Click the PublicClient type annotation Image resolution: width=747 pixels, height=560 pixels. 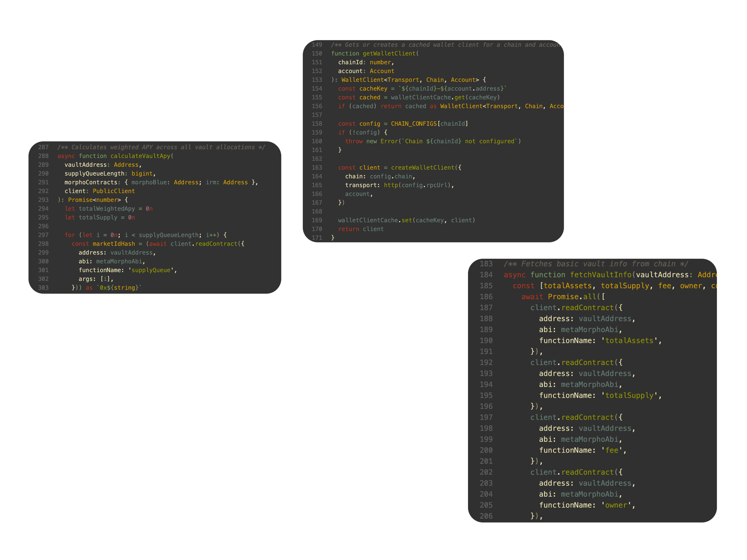114,191
